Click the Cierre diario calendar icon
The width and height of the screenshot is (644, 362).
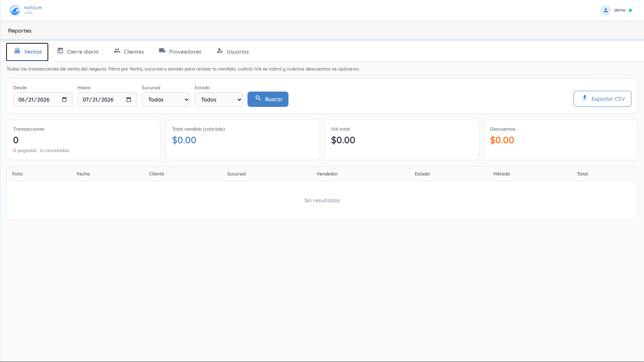point(60,51)
